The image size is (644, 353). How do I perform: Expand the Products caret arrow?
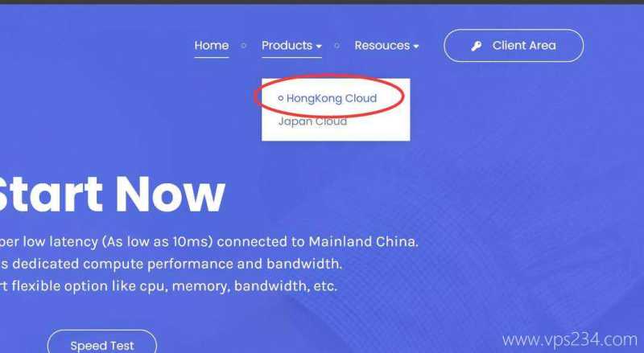point(319,47)
